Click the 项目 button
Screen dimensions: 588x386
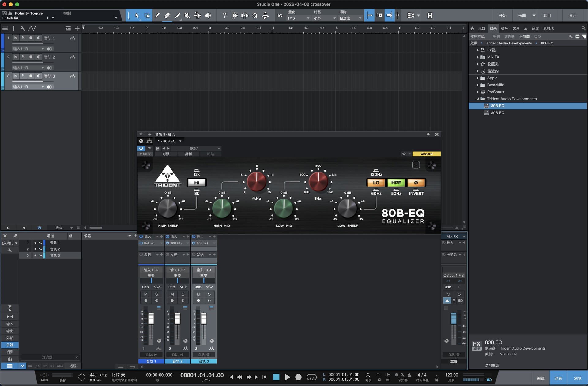point(547,15)
